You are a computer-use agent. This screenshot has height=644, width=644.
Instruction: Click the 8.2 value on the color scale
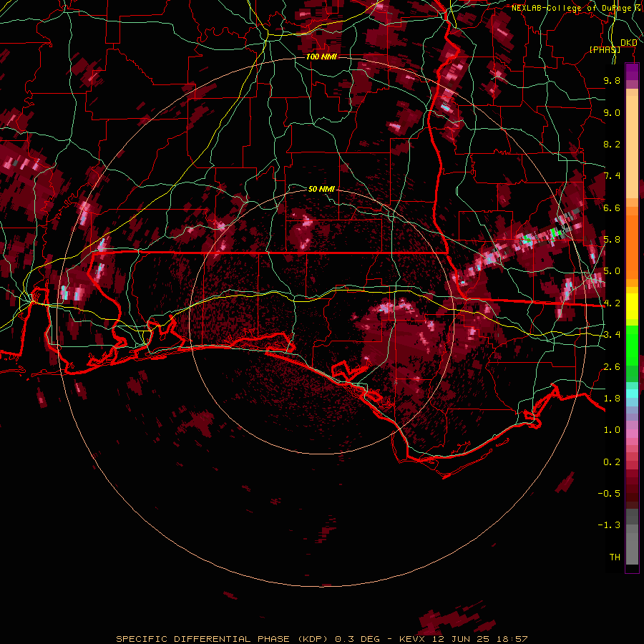[x=612, y=144]
